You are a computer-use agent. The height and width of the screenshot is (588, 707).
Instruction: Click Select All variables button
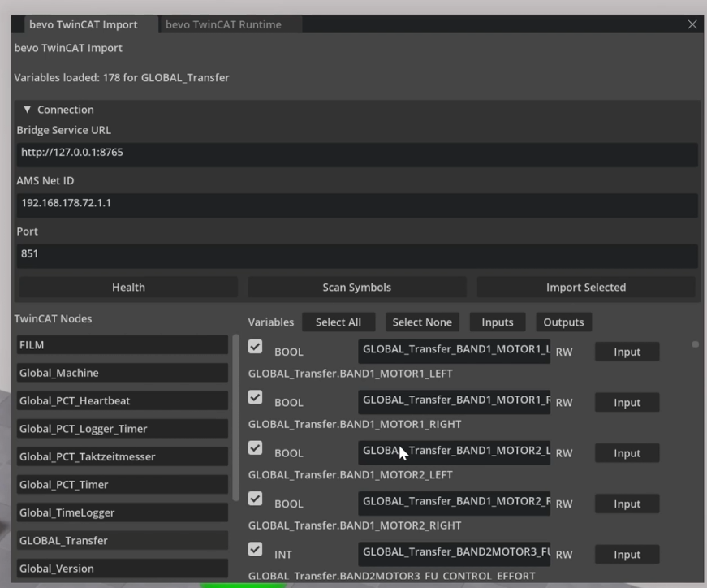(x=338, y=322)
